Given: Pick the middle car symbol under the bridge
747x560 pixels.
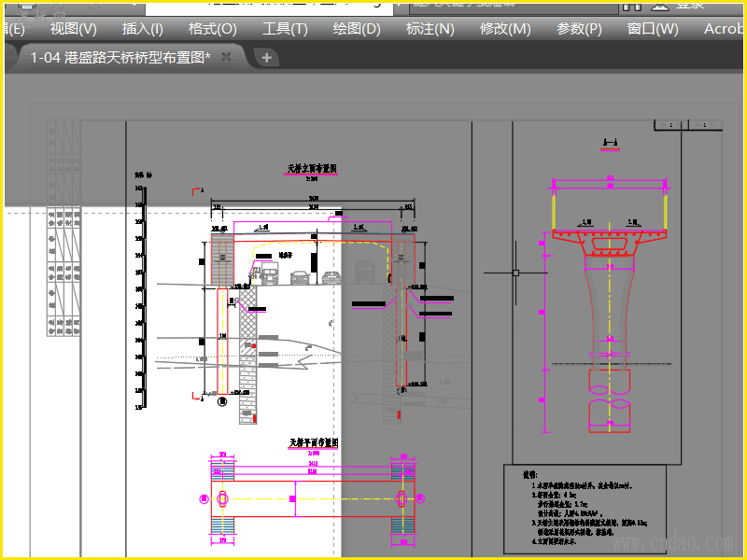Looking at the screenshot, I should [x=300, y=277].
